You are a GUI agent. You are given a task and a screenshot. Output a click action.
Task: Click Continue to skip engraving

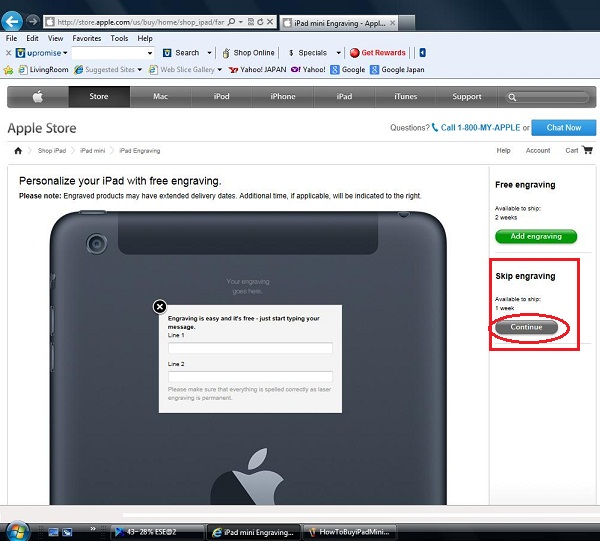pos(527,327)
